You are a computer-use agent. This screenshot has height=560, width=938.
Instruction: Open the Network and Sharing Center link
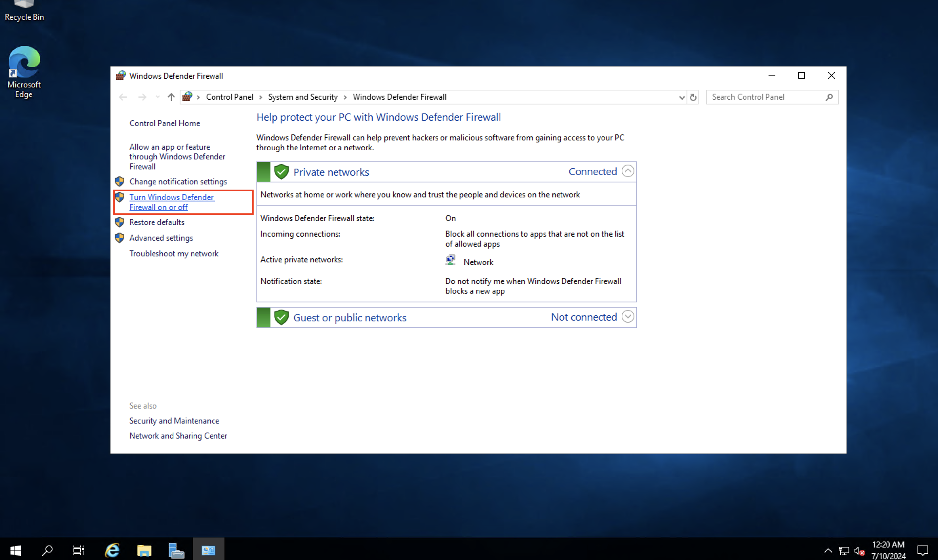tap(178, 435)
